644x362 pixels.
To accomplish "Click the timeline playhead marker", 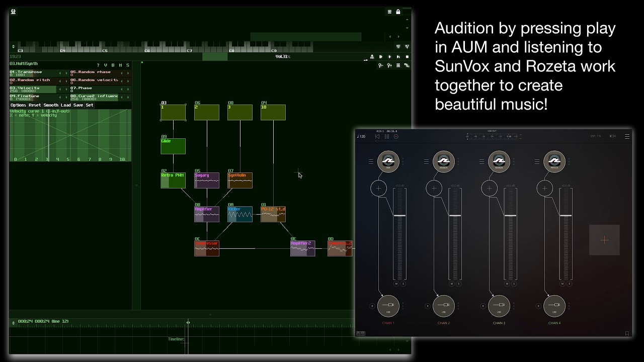I will pyautogui.click(x=188, y=322).
